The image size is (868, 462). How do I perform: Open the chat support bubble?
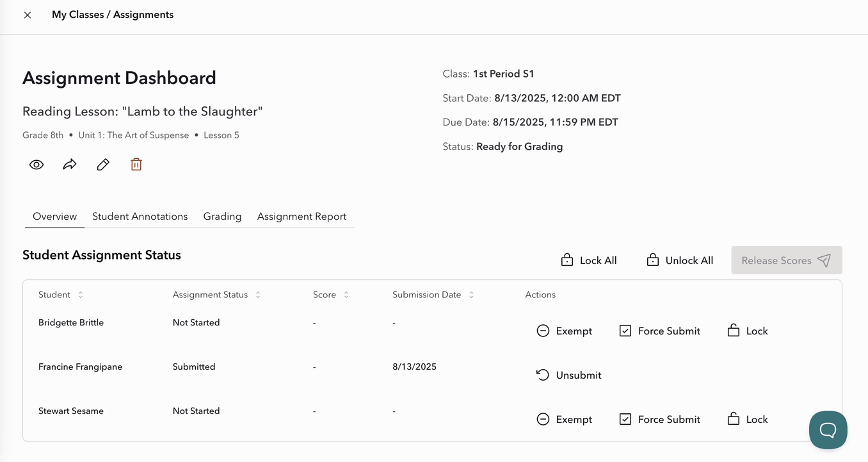[828, 430]
